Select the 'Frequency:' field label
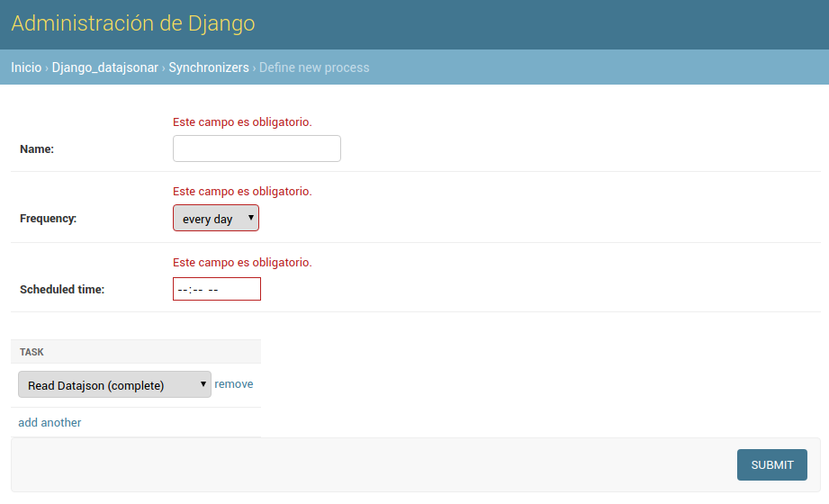 [x=48, y=219]
